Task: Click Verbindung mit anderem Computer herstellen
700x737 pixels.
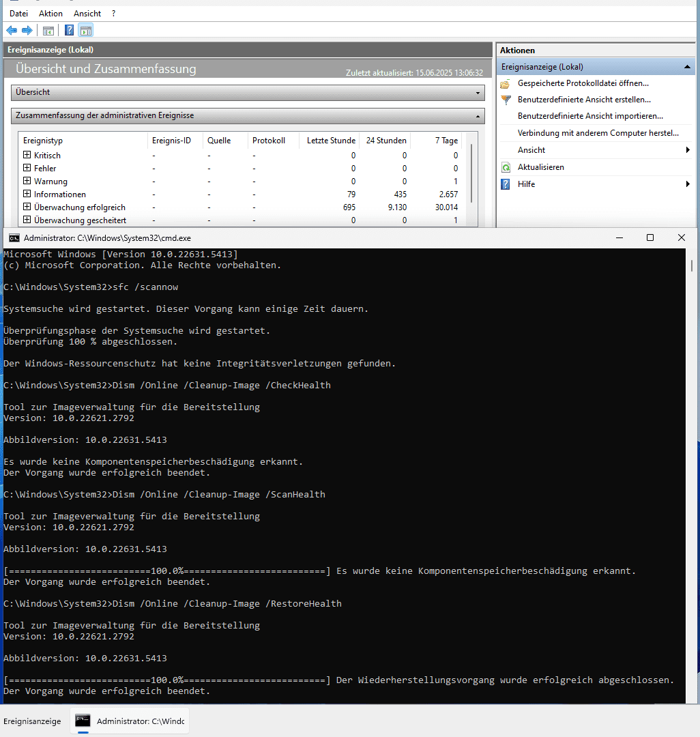Action: click(x=598, y=133)
